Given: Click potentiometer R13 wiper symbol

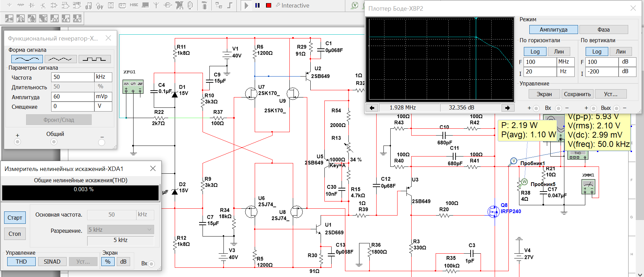Looking at the screenshot, I should 349,148.
